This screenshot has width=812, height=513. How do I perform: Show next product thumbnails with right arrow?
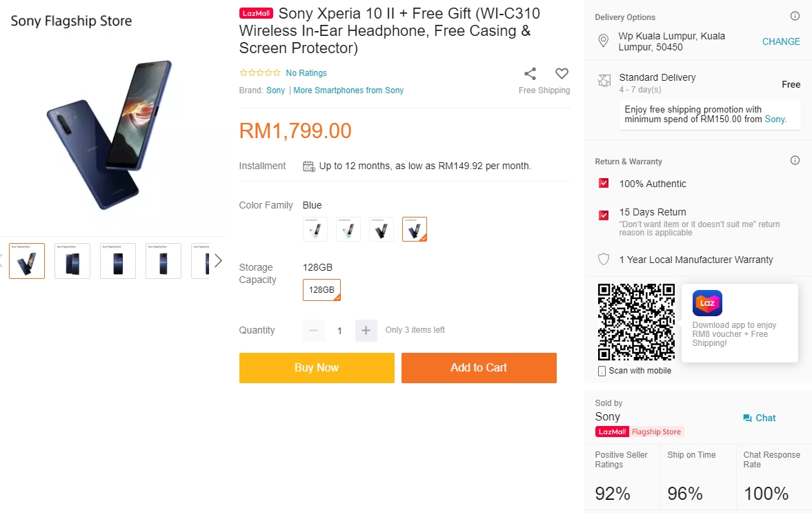(218, 260)
